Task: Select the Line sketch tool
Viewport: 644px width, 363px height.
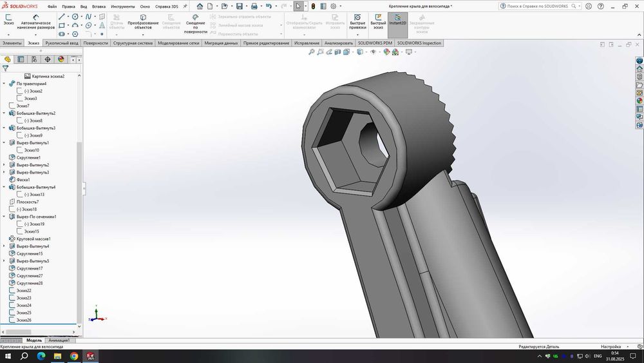Action: 62,17
